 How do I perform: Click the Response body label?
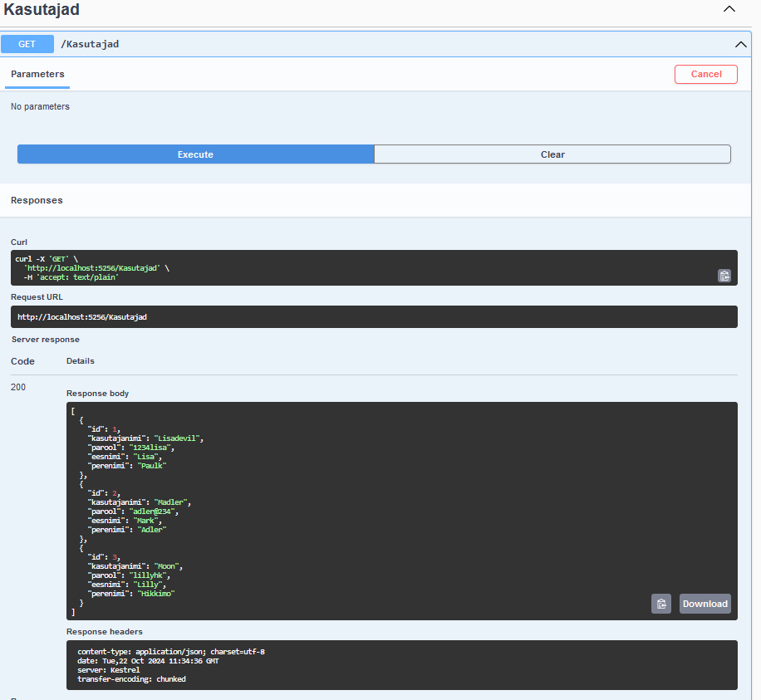coord(97,394)
